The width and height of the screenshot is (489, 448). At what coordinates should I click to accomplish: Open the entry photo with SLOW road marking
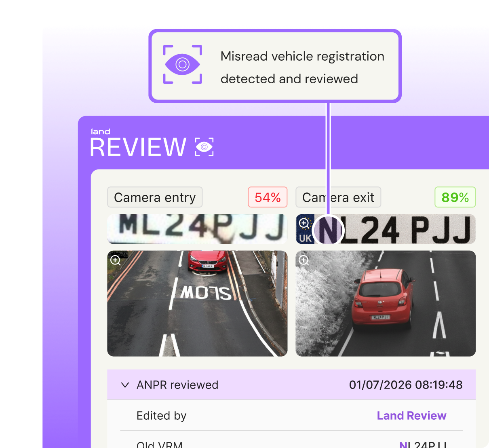pyautogui.click(x=197, y=303)
